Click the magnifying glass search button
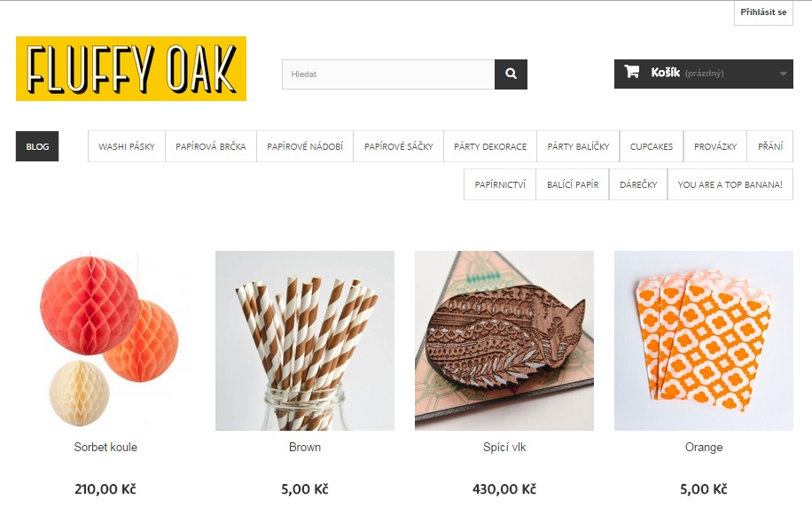 (511, 74)
